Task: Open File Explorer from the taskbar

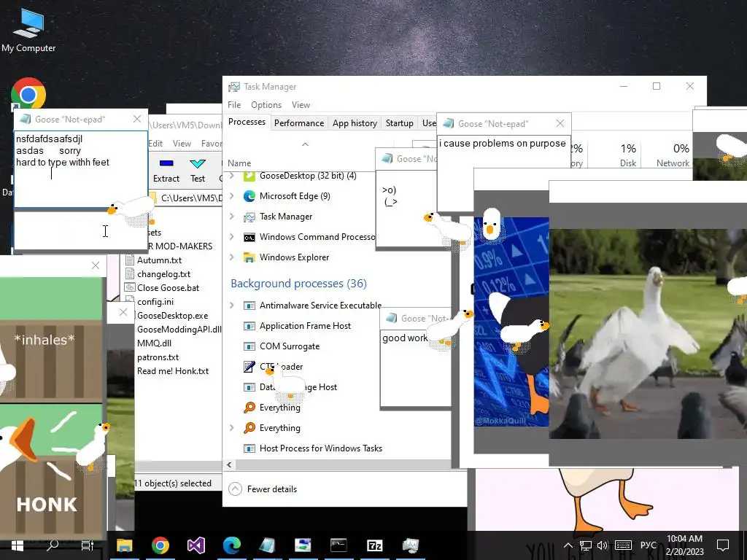Action: pyautogui.click(x=125, y=545)
